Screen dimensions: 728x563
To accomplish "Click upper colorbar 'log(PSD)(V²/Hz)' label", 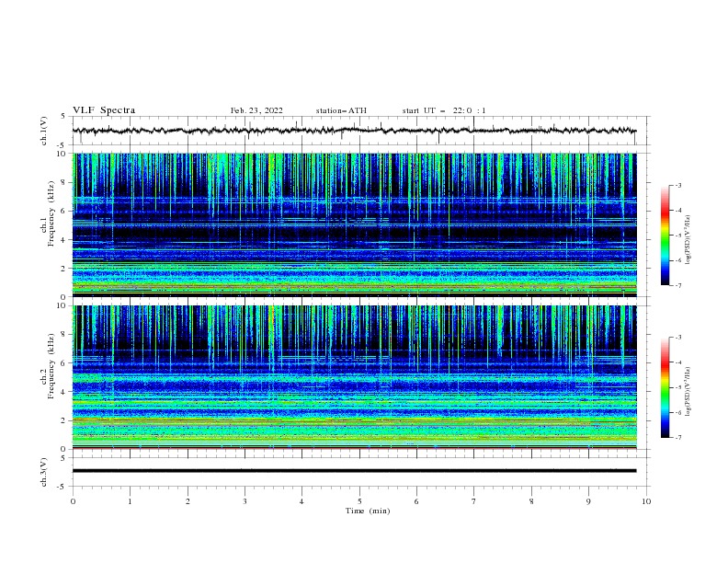I will [x=688, y=239].
